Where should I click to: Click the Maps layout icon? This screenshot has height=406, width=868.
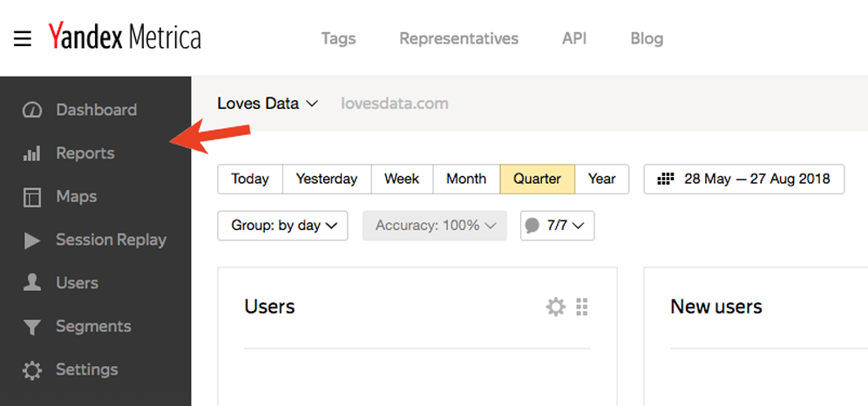[x=32, y=197]
